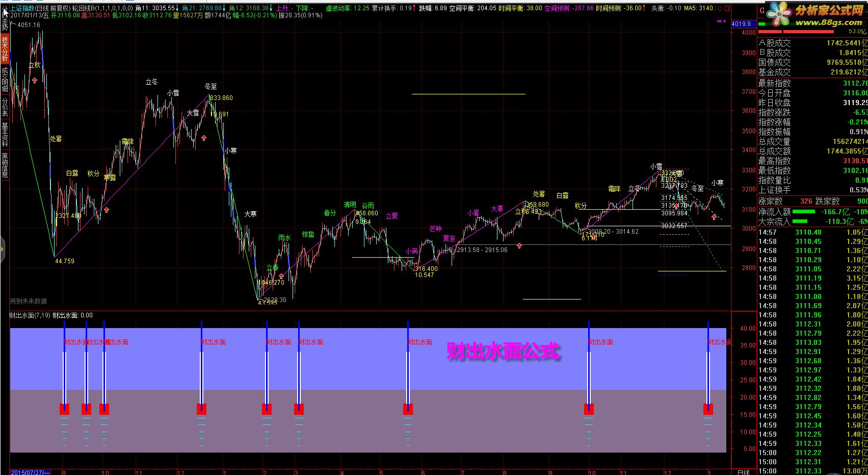Click the red up-arrow below 3095.984 label

714,217
